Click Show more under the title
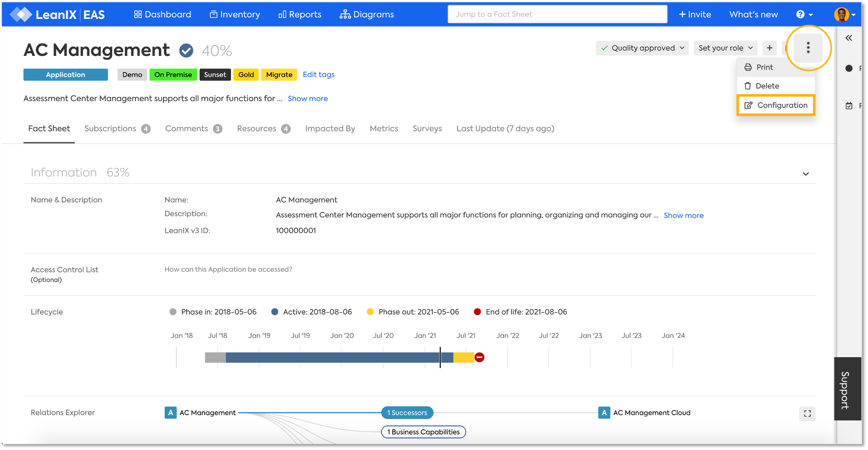 (308, 99)
